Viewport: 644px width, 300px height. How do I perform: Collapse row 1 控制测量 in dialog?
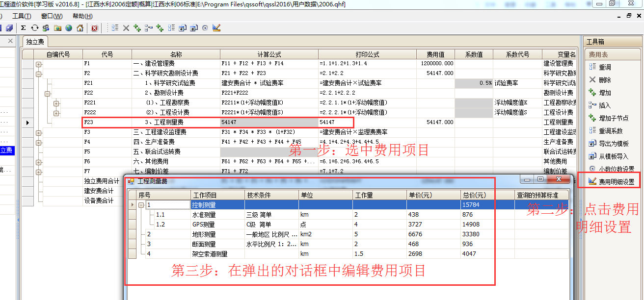(x=141, y=205)
